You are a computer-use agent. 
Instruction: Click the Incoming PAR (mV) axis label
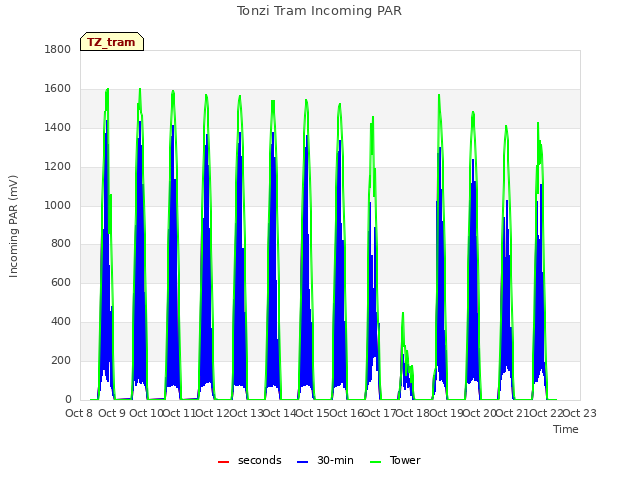13,227
